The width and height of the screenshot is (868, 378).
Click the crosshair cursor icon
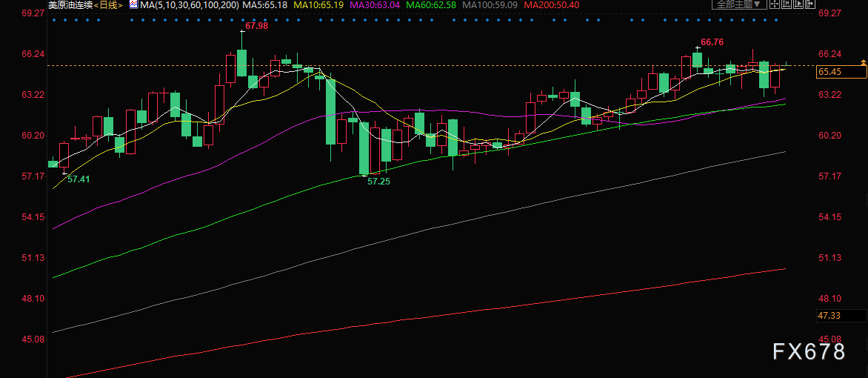click(775, 4)
